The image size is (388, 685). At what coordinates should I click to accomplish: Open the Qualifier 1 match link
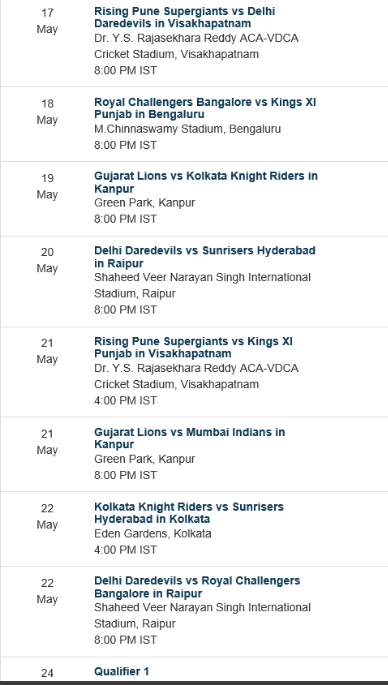click(x=121, y=671)
